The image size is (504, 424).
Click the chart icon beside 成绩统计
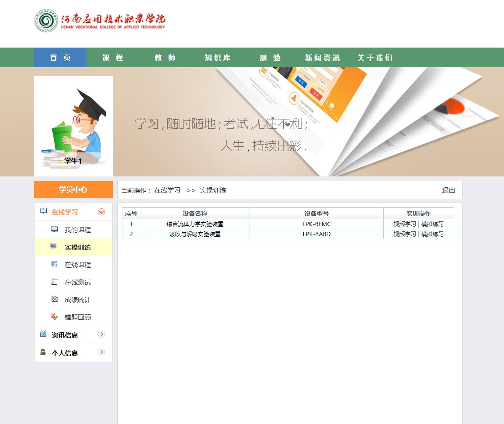(54, 299)
